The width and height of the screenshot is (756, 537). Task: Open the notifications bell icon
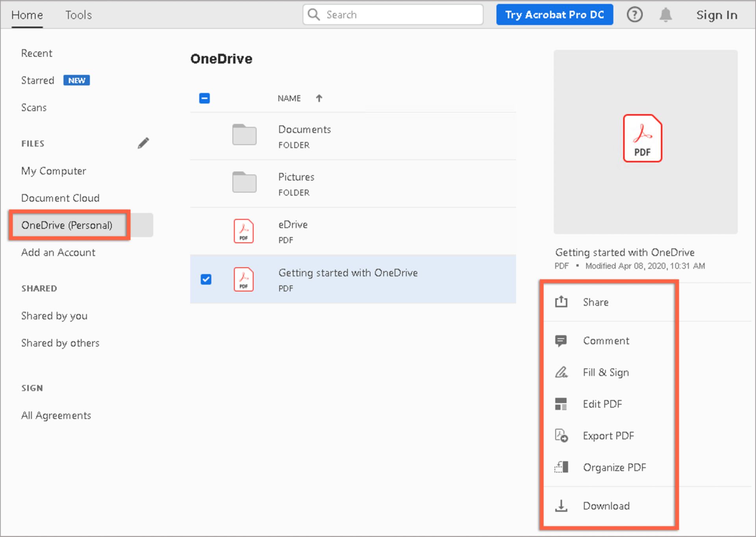tap(666, 15)
